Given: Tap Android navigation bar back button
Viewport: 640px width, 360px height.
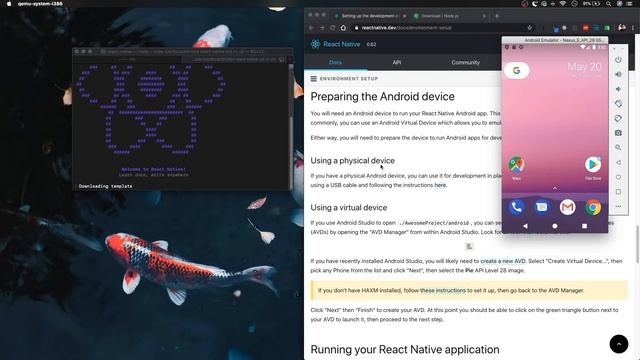Looking at the screenshot, I should [525, 226].
